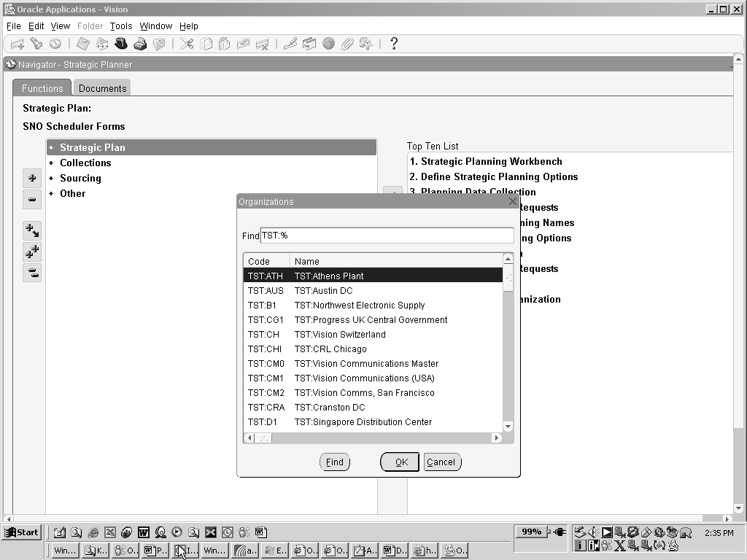Viewport: 747px width, 560px height.
Task: Click the Word quick launch icon
Action: click(x=144, y=532)
